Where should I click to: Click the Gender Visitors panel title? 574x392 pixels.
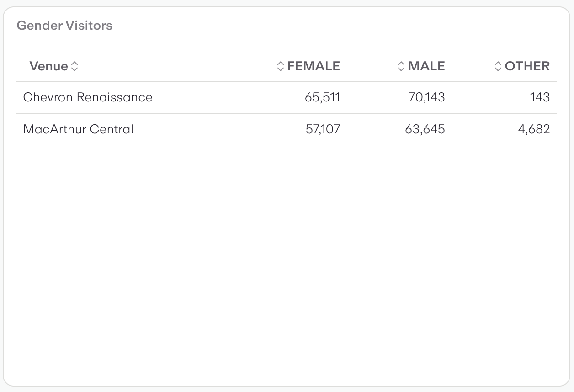click(64, 26)
